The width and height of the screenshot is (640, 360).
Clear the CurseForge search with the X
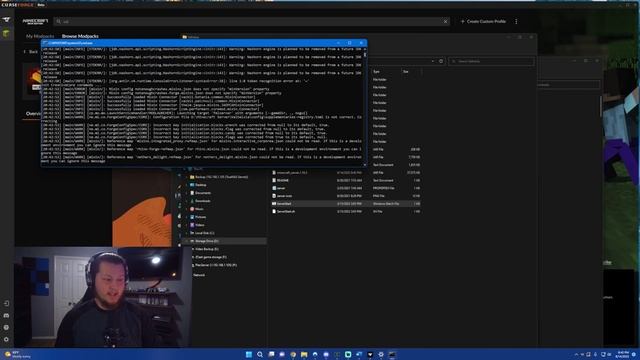coord(445,21)
